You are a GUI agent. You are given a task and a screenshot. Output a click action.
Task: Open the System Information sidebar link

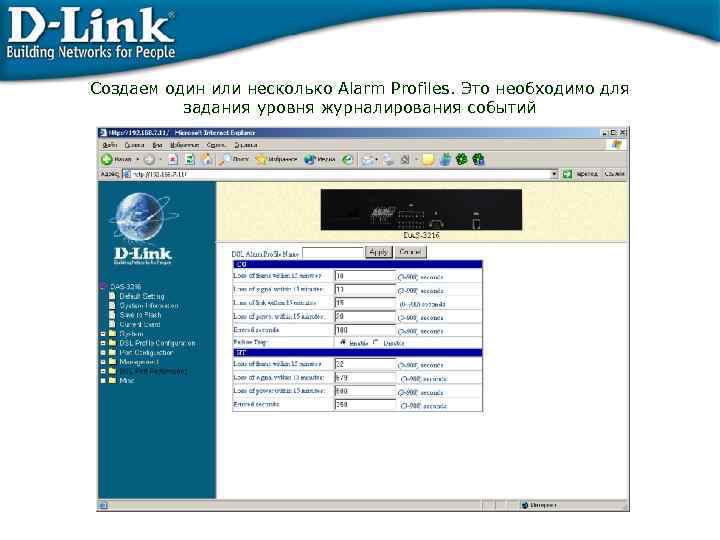point(149,305)
